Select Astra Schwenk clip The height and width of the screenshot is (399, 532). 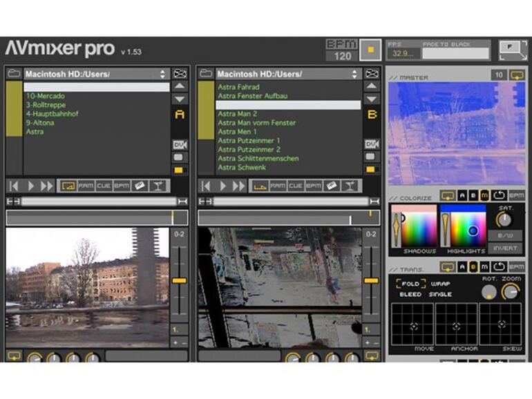pos(242,167)
